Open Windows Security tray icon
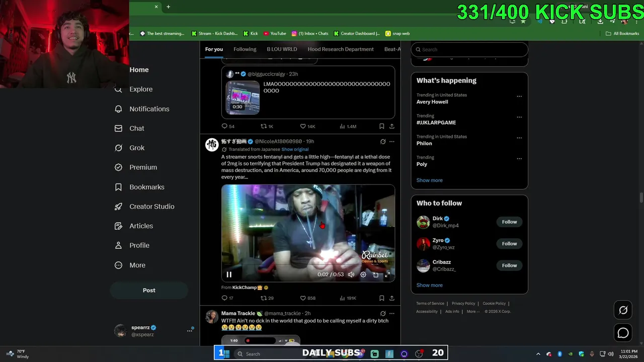This screenshot has height=362, width=644. tap(581, 354)
